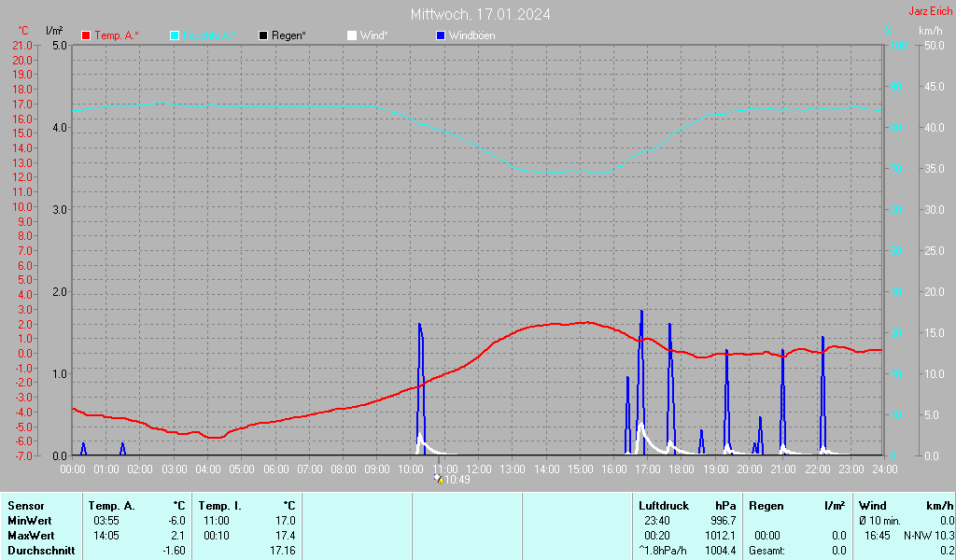Click the 'N-NW 10.3' wind maximum value
This screenshot has width=956, height=560.
point(929,536)
